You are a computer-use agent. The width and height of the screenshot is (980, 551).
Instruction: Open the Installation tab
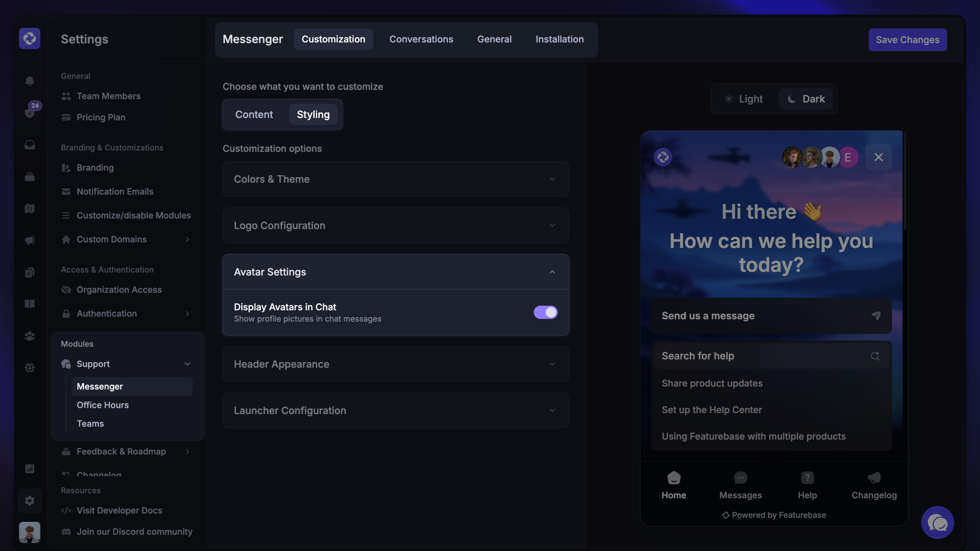(559, 39)
